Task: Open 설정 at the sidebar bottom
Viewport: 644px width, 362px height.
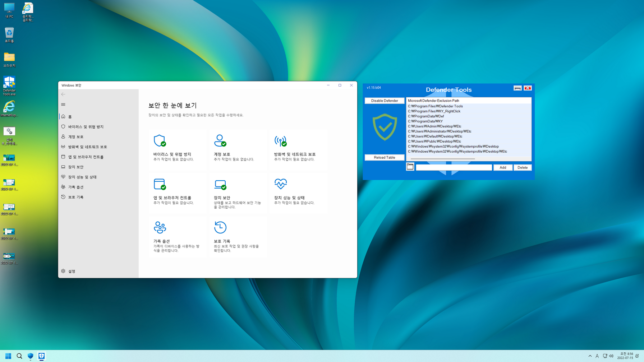Action: [x=98, y=271]
